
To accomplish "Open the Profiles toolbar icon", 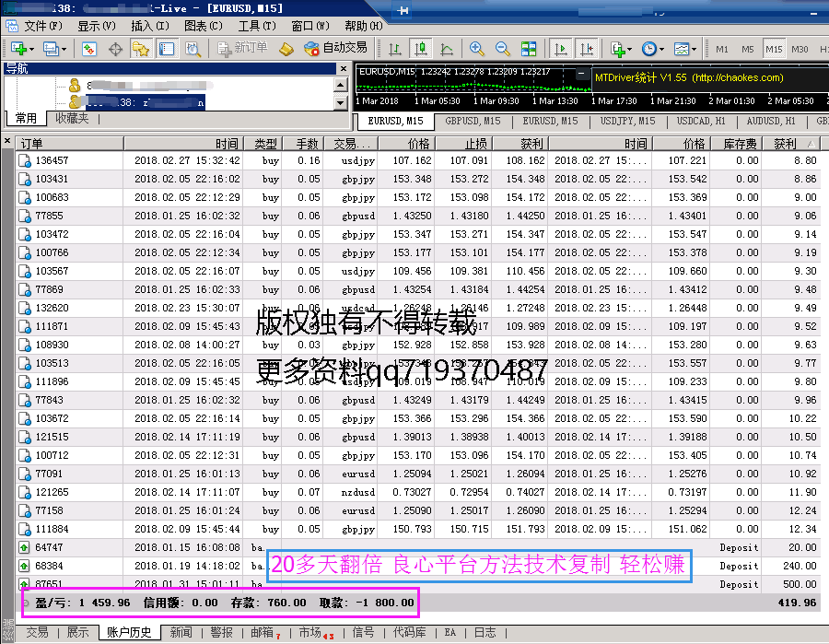I will 51,49.
